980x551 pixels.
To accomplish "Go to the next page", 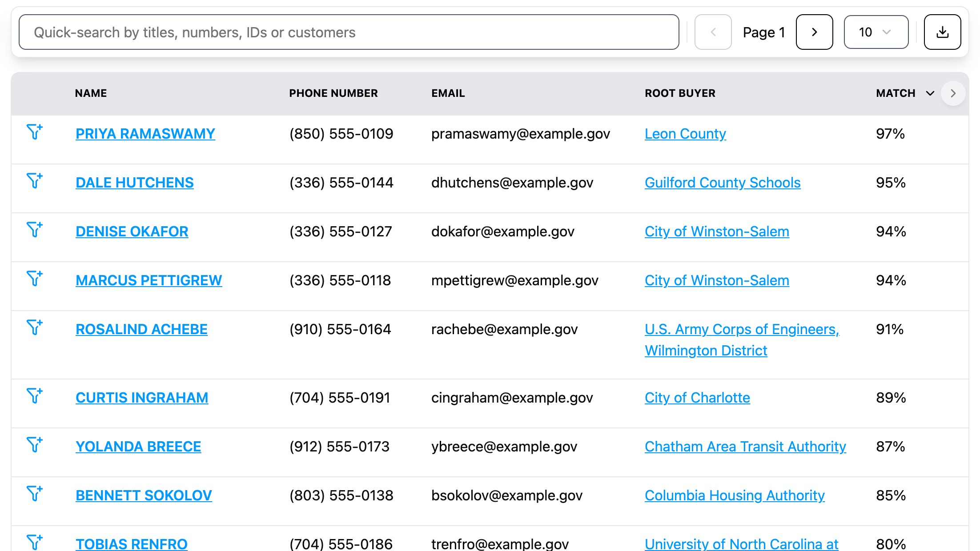I will tap(814, 32).
